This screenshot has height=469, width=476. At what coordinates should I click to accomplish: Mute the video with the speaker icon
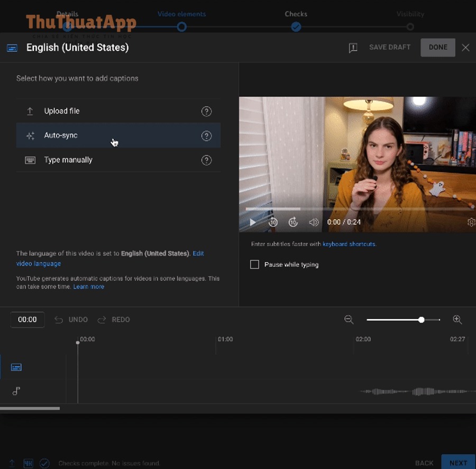click(x=314, y=222)
